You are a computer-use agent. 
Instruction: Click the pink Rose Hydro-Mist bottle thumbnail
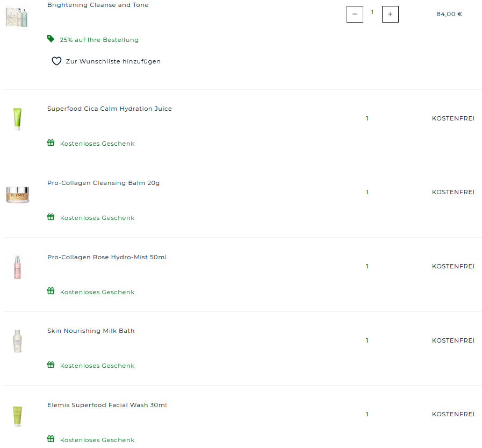coord(17,267)
